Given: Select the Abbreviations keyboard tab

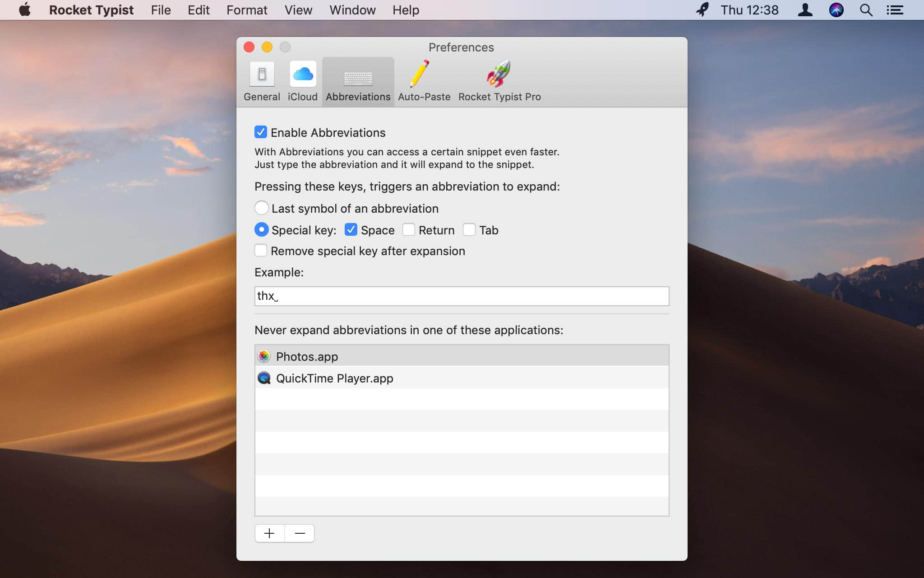Looking at the screenshot, I should coord(358,82).
